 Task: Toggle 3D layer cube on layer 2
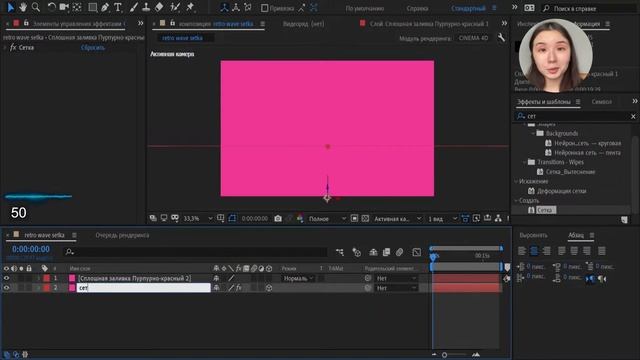point(269,288)
